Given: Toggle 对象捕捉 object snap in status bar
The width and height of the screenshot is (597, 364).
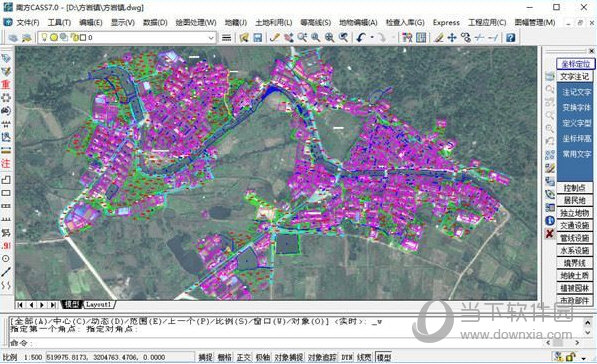Looking at the screenshot, I should (289, 357).
